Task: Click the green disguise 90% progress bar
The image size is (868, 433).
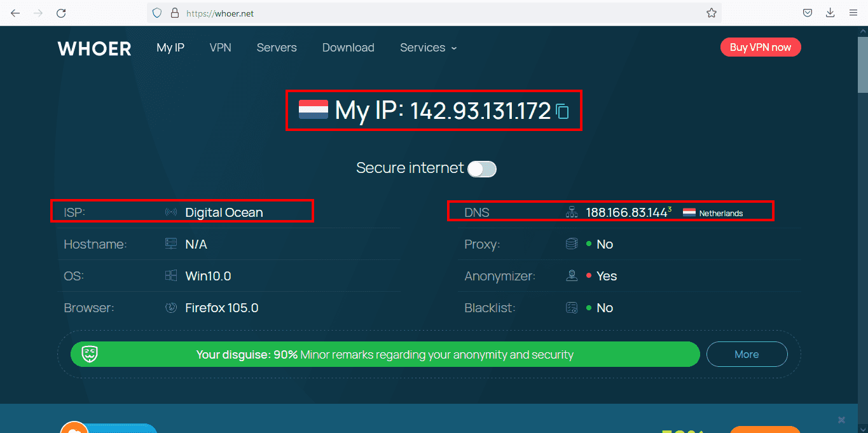Action: (x=385, y=354)
